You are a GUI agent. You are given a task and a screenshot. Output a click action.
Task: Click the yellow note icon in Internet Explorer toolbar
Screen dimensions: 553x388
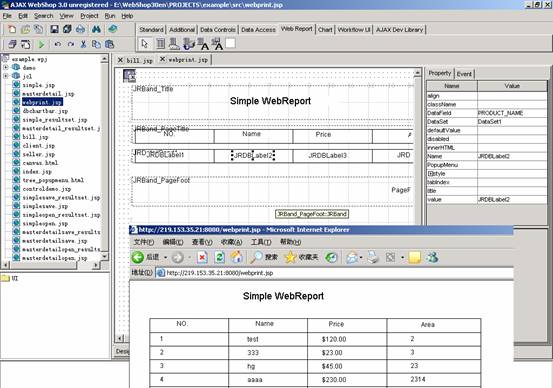click(x=415, y=258)
